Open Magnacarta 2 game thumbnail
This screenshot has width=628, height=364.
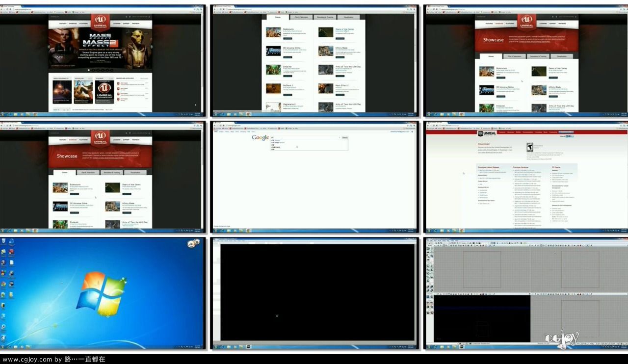click(273, 107)
